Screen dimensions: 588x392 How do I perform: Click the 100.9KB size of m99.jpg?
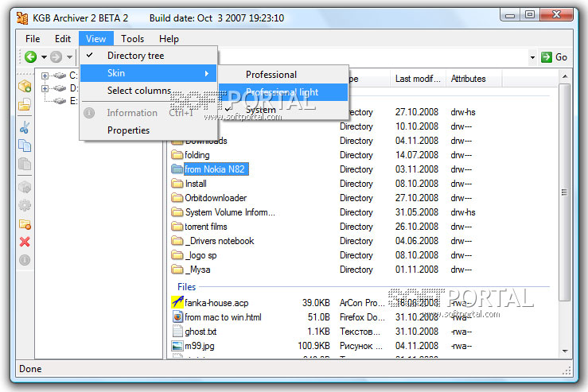pos(313,346)
